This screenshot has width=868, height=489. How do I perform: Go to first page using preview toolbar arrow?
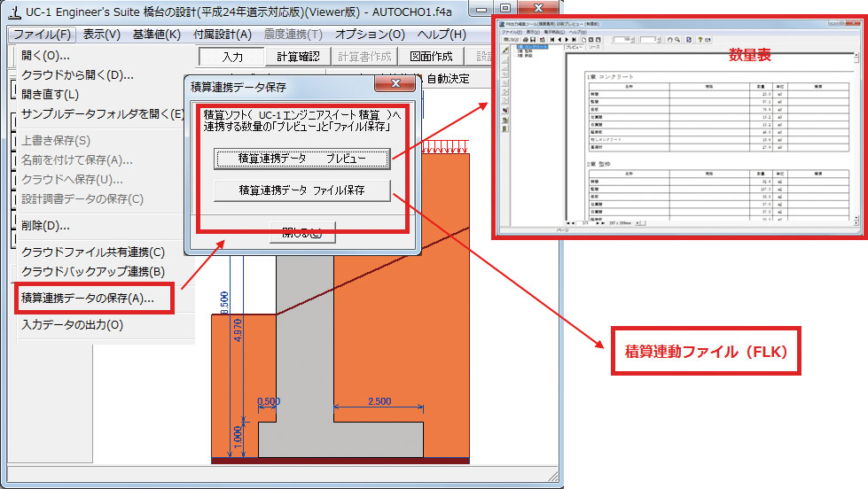point(552,40)
